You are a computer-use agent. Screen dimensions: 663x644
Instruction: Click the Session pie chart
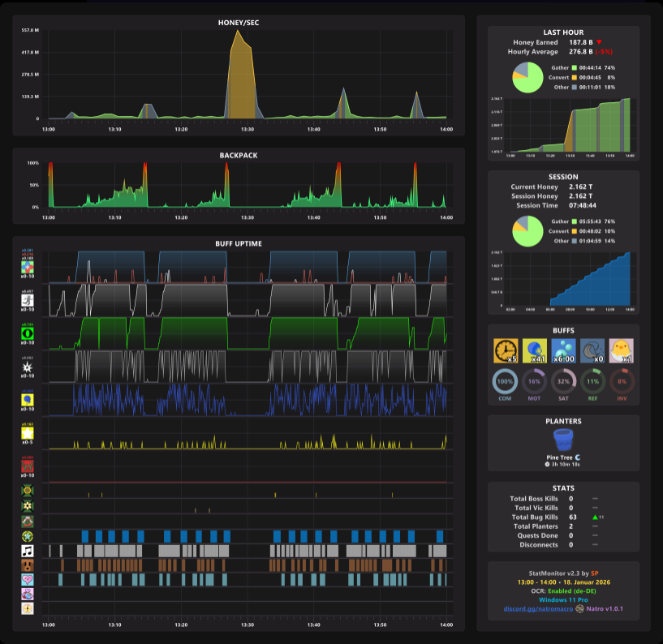(x=527, y=231)
